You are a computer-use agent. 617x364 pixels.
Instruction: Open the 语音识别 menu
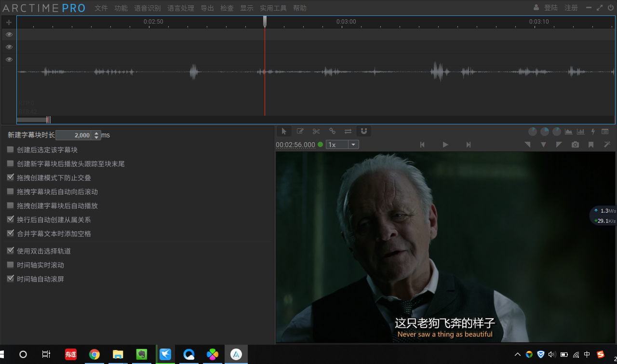148,8
